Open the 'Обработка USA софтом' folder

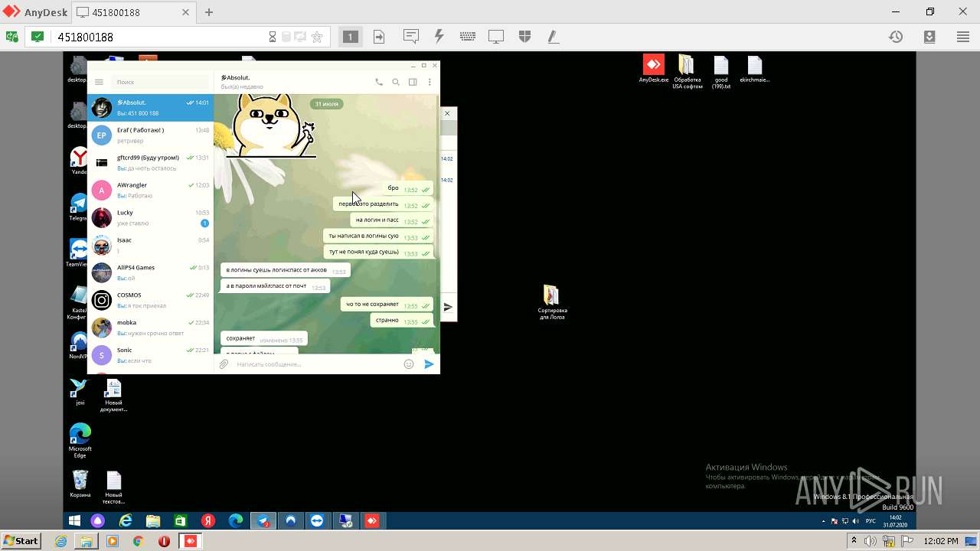click(x=687, y=72)
